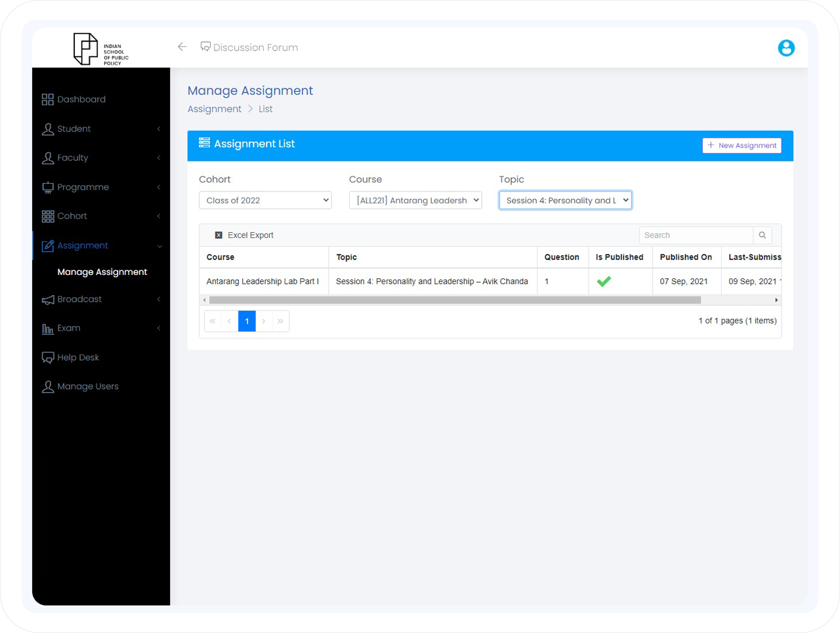Open Help Desk from the sidebar
This screenshot has width=840, height=633.
[78, 357]
